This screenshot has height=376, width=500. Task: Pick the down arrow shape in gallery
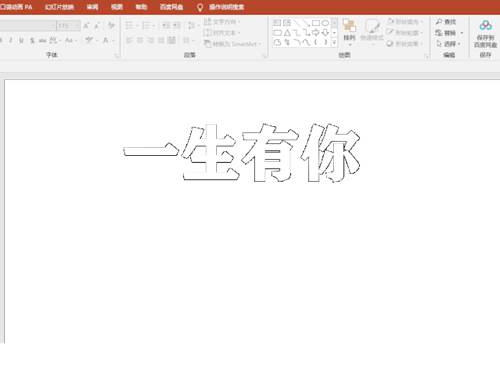click(325, 33)
